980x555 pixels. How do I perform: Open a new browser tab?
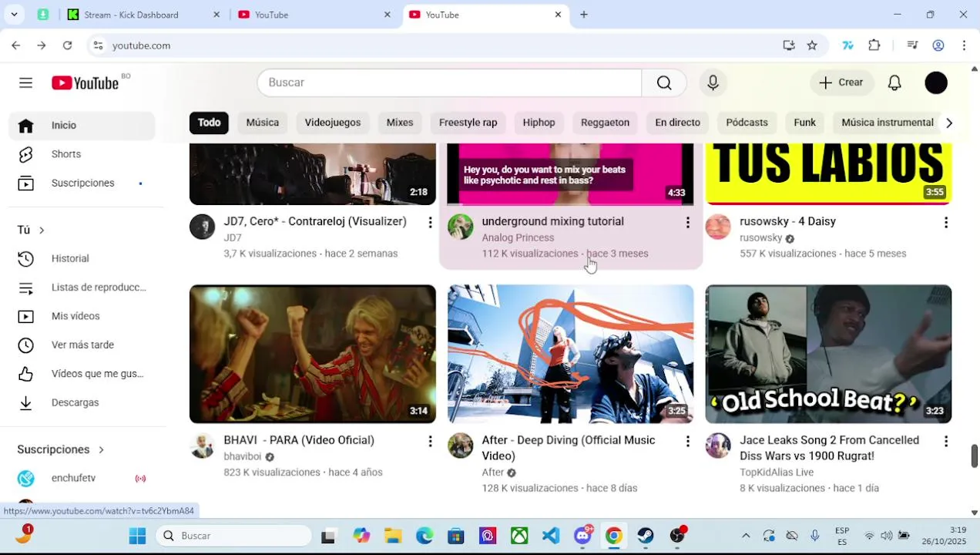pyautogui.click(x=584, y=15)
